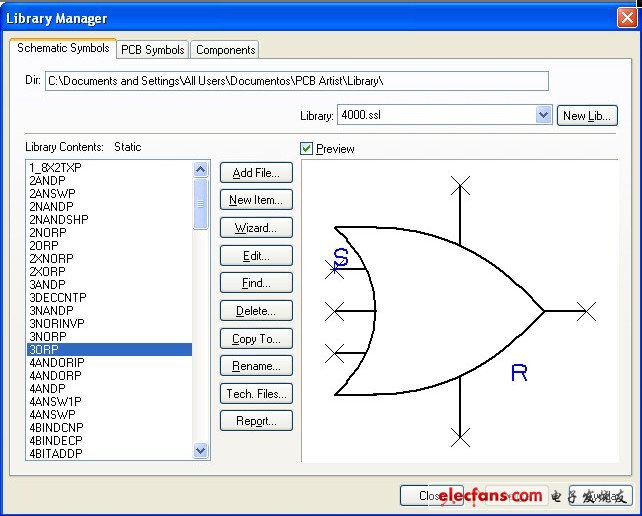642x516 pixels.
Task: Click the Add File button
Action: [x=256, y=173]
